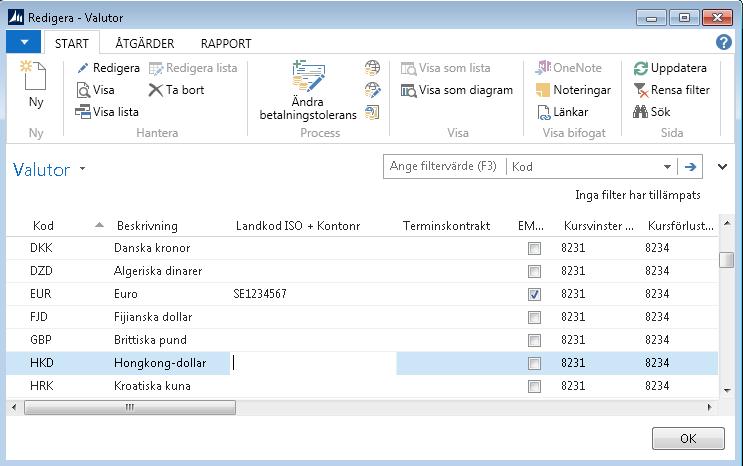743x466 pixels.
Task: Click Beskrivning column header
Action: pos(147,226)
